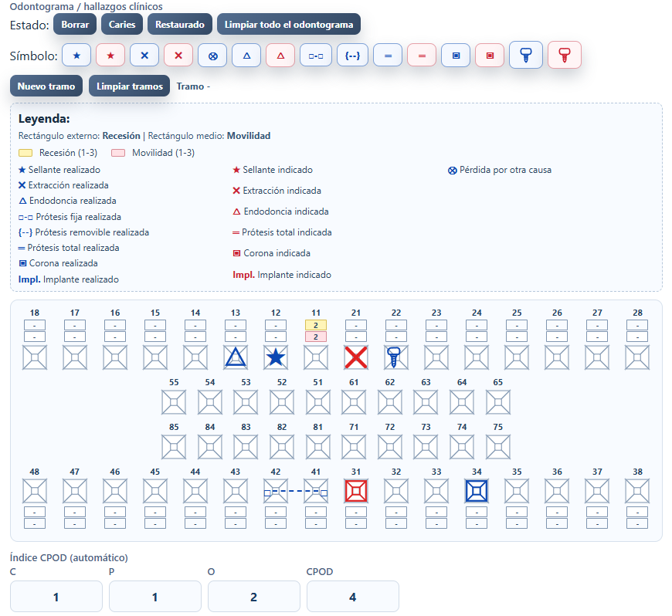This screenshot has width=672, height=616.
Task: Click tooth 21 with red X mark
Action: point(356,357)
